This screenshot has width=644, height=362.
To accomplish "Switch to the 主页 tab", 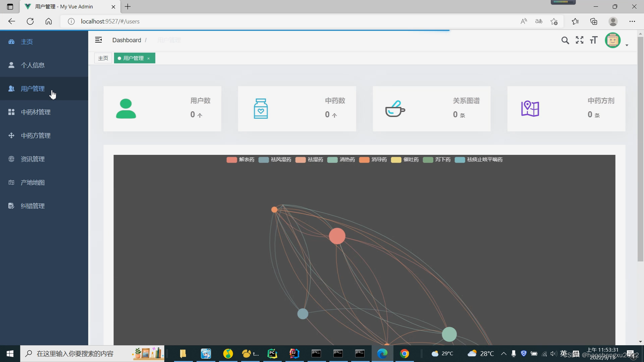I will point(103,58).
